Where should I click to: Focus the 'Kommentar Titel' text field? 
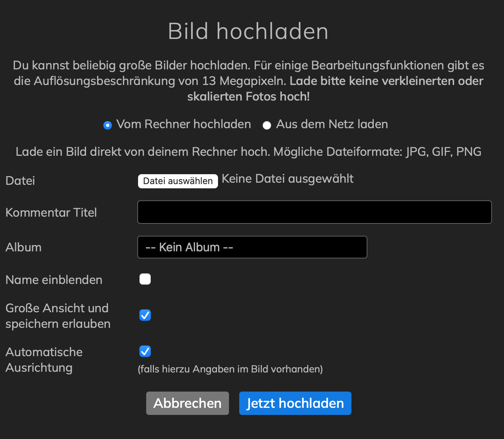click(314, 212)
